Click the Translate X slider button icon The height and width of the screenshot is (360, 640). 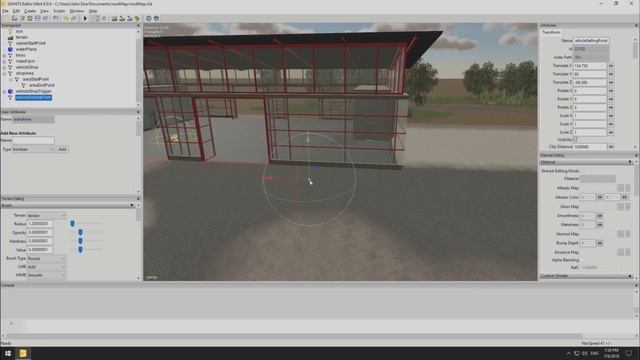click(x=611, y=66)
